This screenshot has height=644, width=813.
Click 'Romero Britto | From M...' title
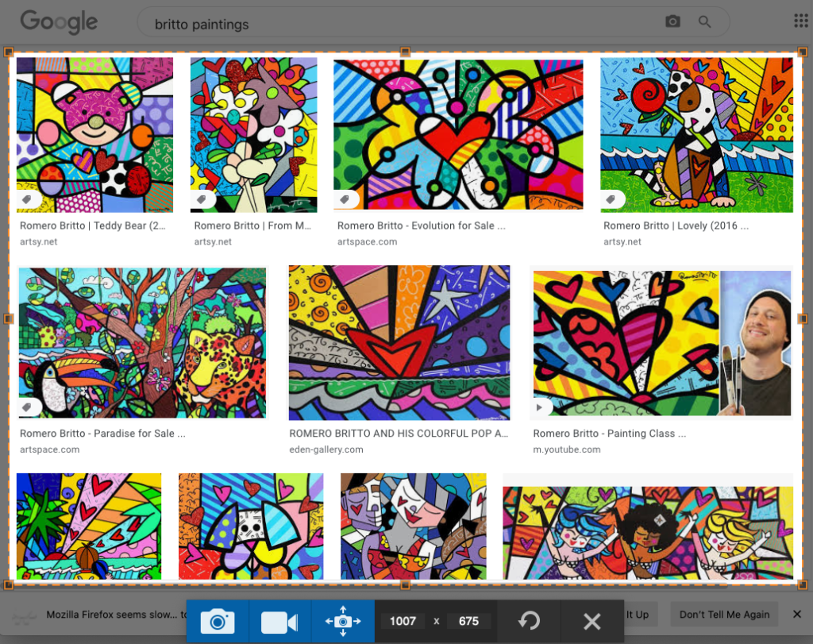tap(252, 226)
